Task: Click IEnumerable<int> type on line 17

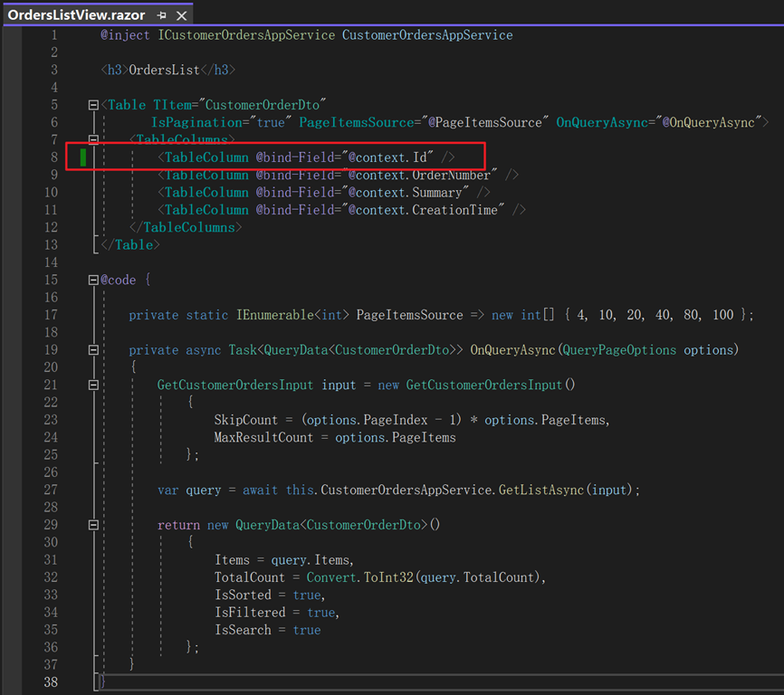Action: [x=292, y=315]
